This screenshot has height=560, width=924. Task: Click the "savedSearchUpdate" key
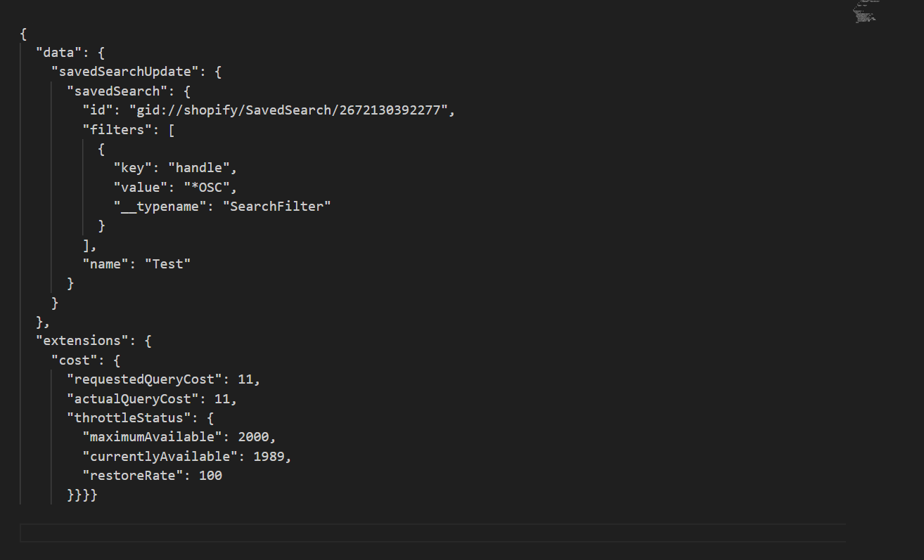(x=121, y=72)
